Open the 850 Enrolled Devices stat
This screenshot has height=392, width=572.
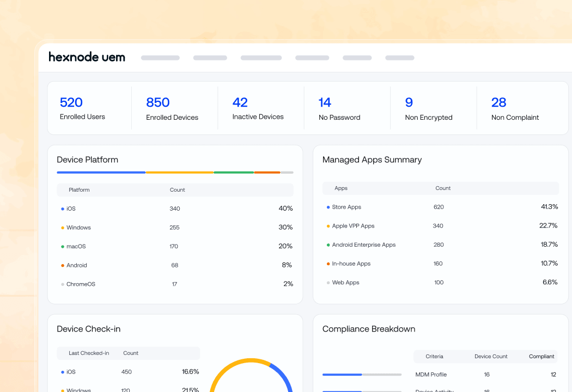[172, 108]
